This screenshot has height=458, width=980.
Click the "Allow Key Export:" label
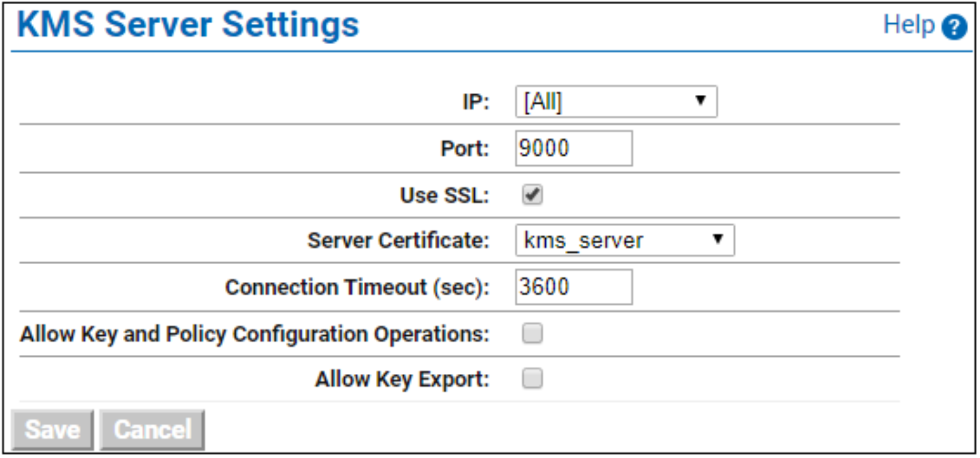[402, 380]
